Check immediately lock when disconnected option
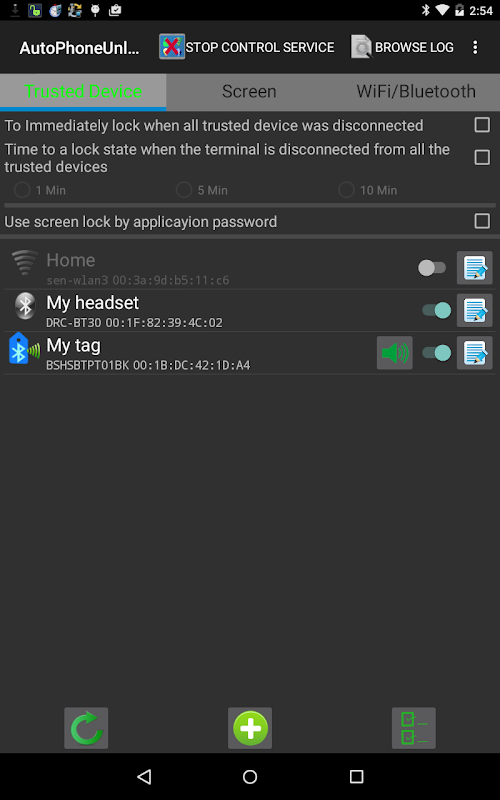This screenshot has height=800, width=500. tap(482, 125)
